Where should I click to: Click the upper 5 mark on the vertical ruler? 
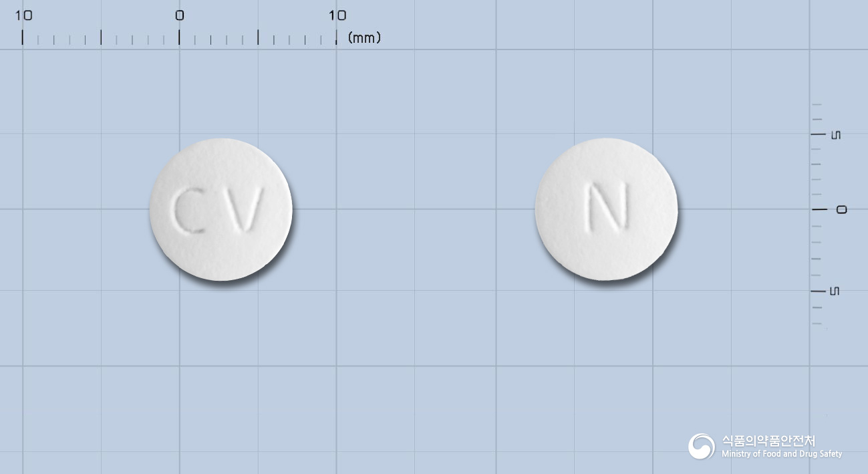835,135
